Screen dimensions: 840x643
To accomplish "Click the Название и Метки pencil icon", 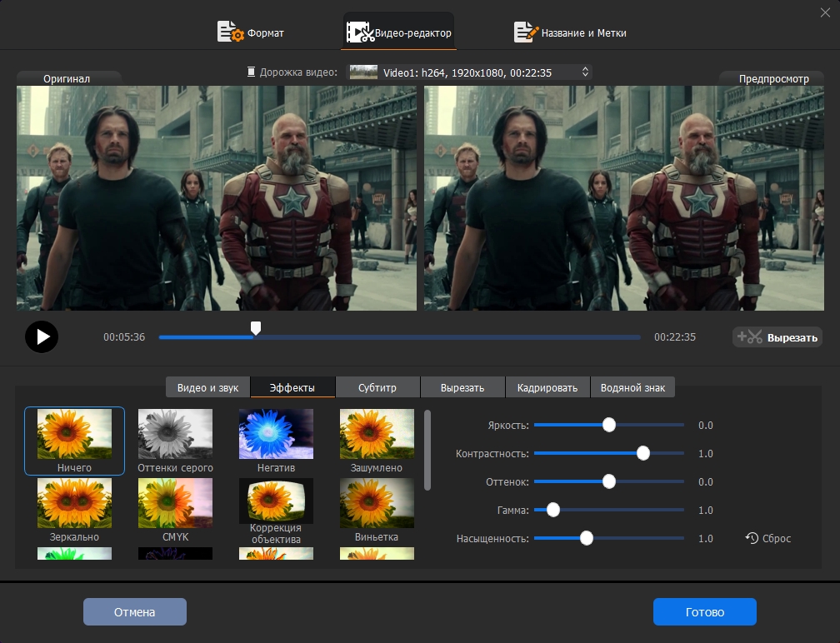I will point(526,32).
